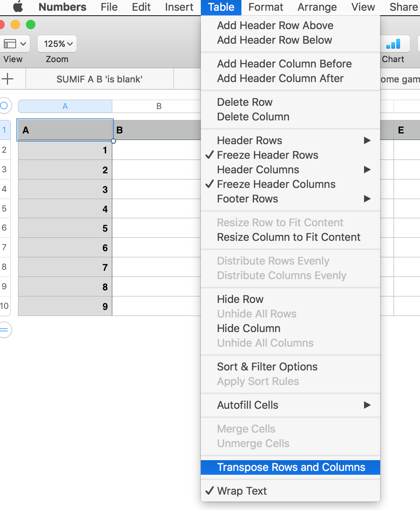Click Add Header Row Above

pyautogui.click(x=275, y=25)
